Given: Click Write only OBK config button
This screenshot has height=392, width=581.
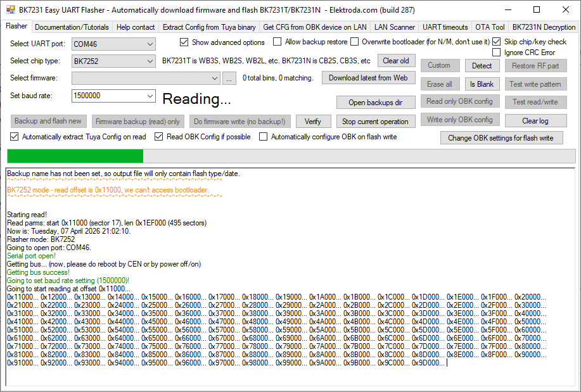Looking at the screenshot, I should point(460,120).
